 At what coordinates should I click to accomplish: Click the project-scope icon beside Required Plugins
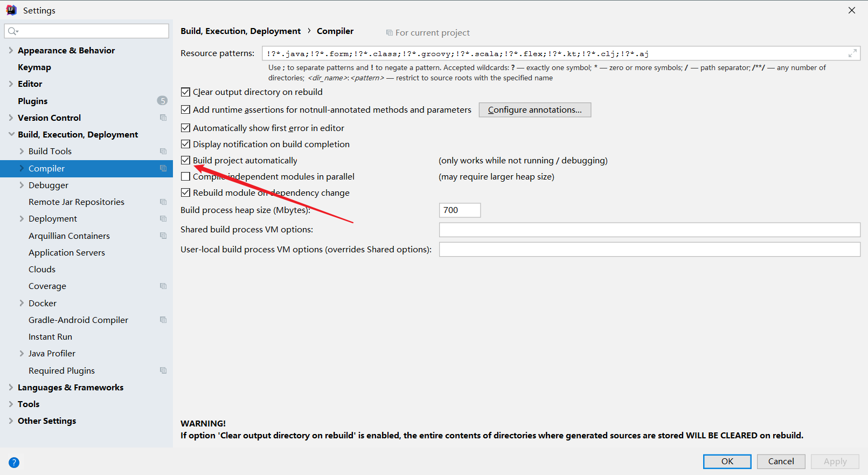coord(163,370)
